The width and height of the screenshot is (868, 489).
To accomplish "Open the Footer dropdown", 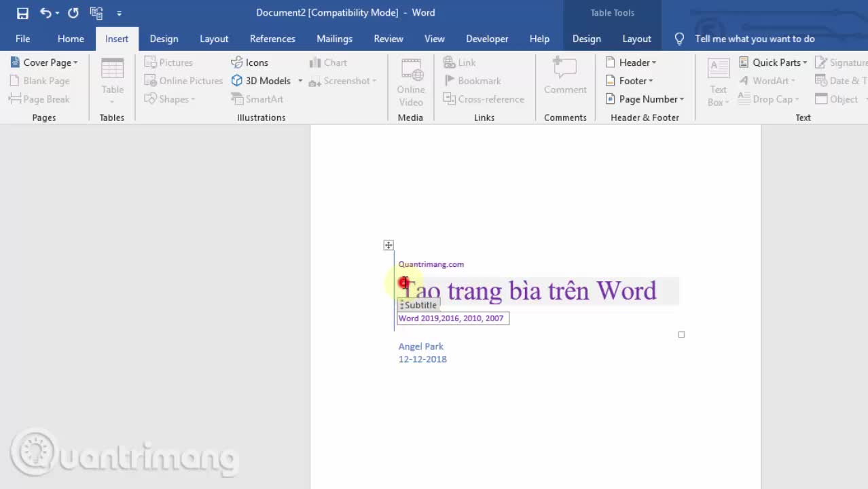I will [629, 81].
